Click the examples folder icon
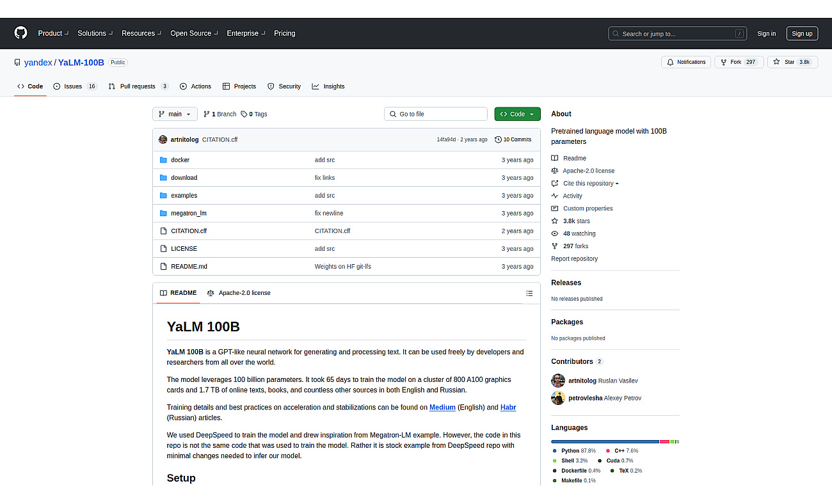The height and width of the screenshot is (504, 832). click(x=163, y=196)
